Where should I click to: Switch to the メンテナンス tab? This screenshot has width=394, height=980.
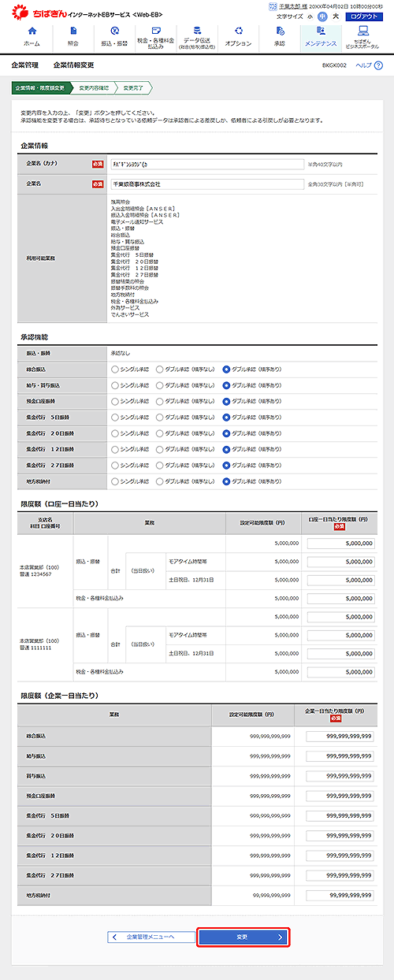[321, 37]
